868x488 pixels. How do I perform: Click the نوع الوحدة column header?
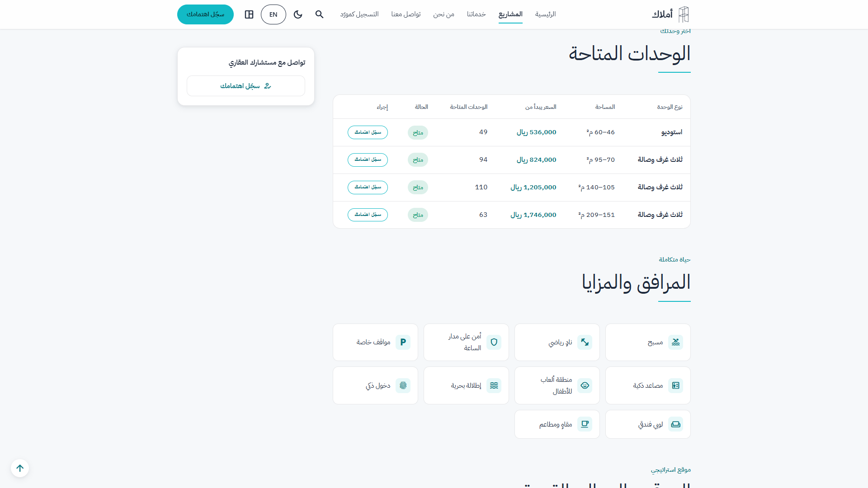[670, 107]
